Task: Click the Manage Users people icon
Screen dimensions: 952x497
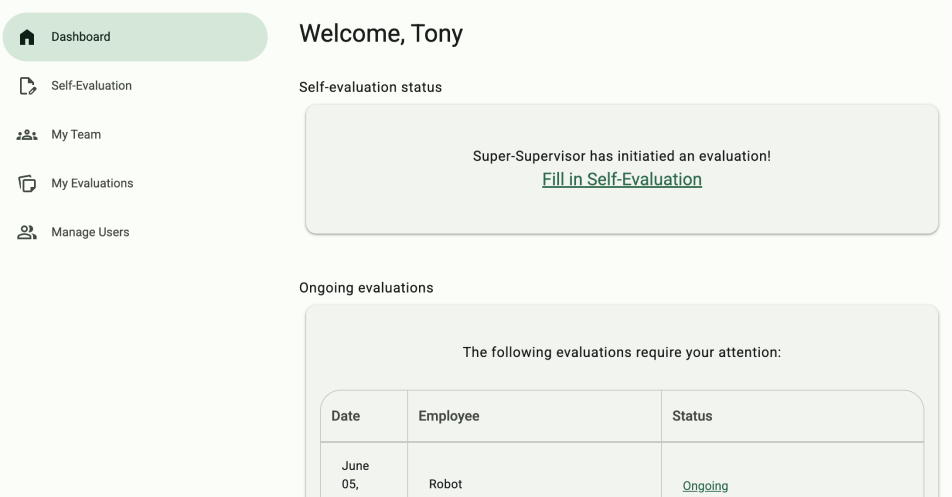Action: 28,233
